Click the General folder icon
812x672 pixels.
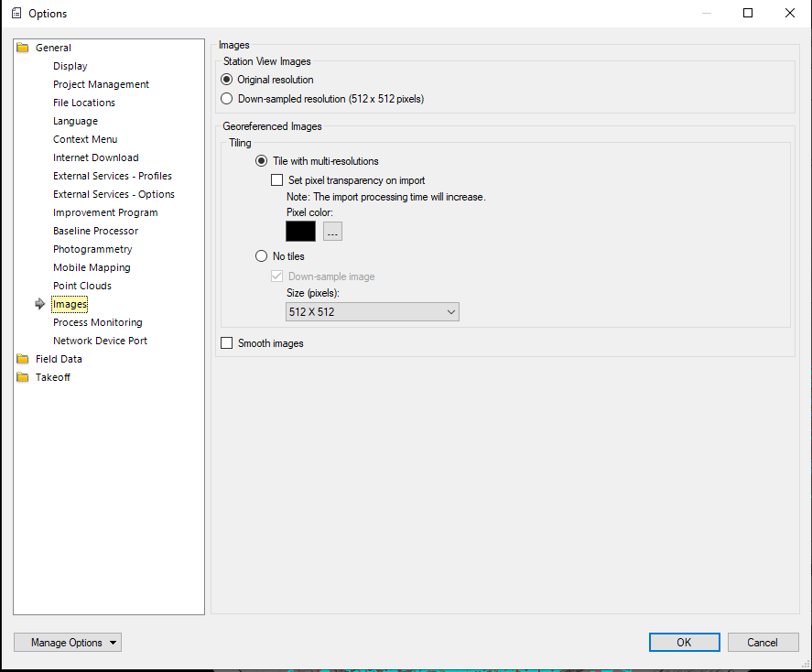tap(23, 48)
